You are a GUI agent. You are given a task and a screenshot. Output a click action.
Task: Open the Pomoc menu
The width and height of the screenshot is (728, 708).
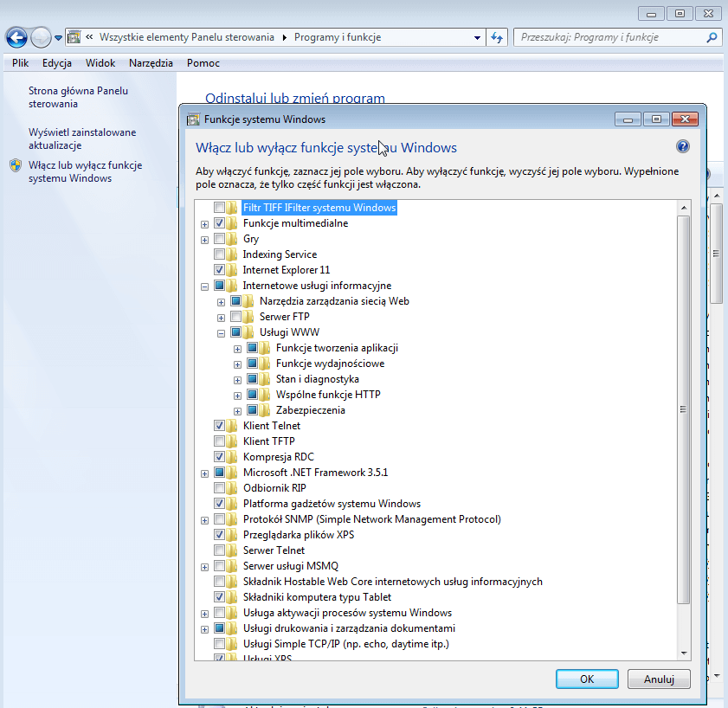[x=203, y=63]
